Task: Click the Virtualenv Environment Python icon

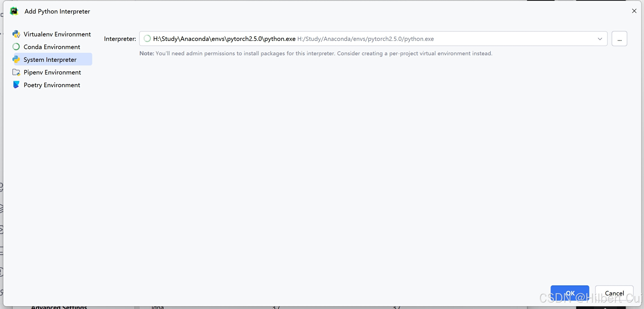Action: pyautogui.click(x=16, y=34)
